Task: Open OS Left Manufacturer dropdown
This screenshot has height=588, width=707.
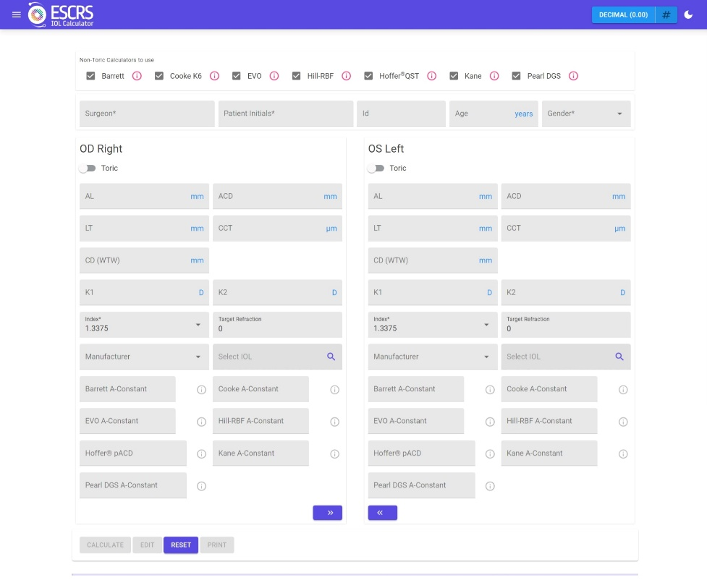Action: 433,357
